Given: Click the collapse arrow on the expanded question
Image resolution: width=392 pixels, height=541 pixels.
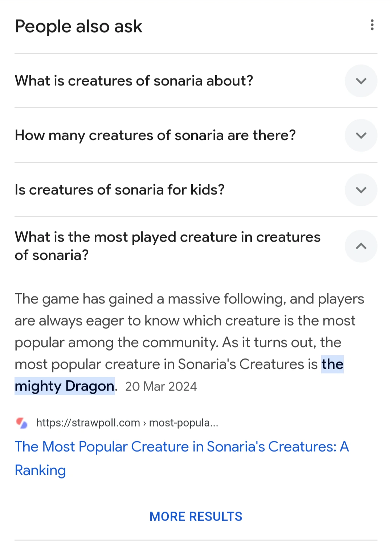Looking at the screenshot, I should click(361, 246).
